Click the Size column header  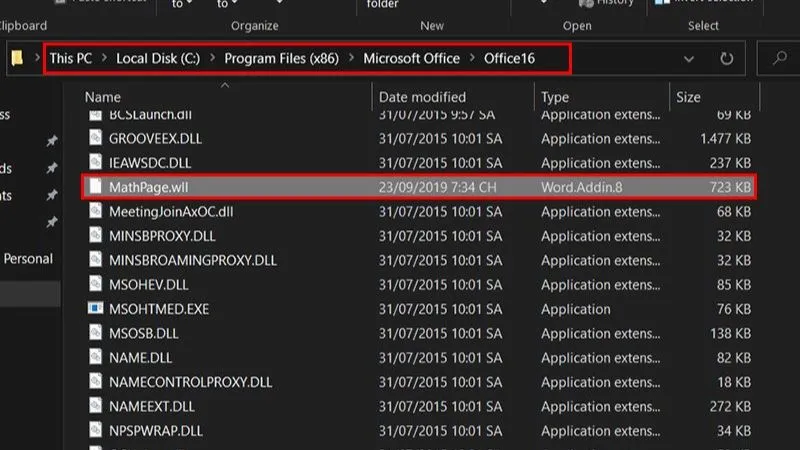point(688,97)
